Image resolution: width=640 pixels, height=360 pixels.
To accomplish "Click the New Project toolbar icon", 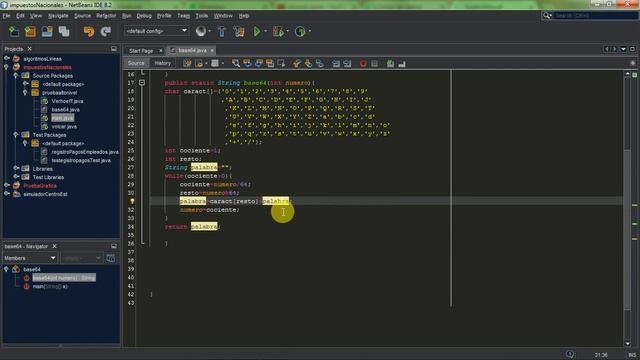I will 30,31.
